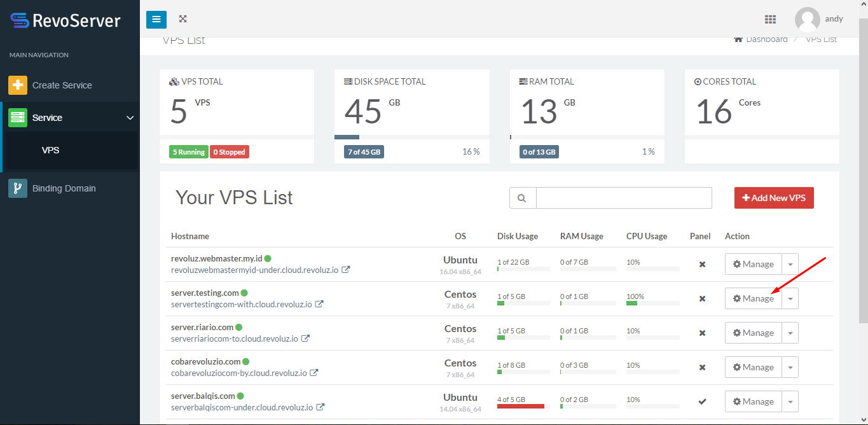Open external link icon for revoluzwebmastermyid-under.cloud.revoluz.io
Viewport: 868px width, 425px height.
[346, 270]
